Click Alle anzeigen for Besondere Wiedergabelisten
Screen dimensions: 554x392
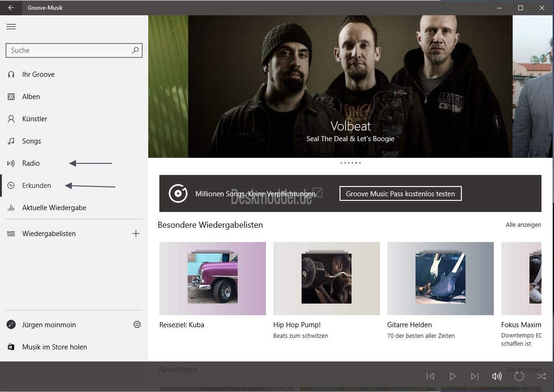point(523,224)
